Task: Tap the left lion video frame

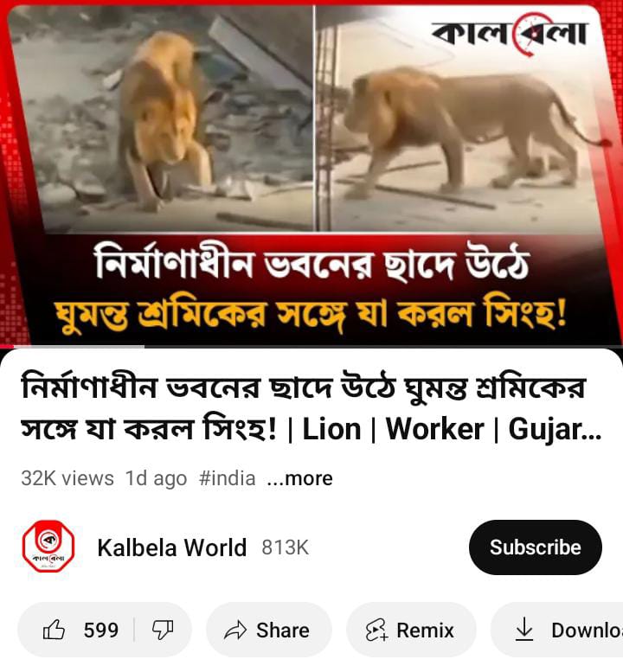Action: 161,118
